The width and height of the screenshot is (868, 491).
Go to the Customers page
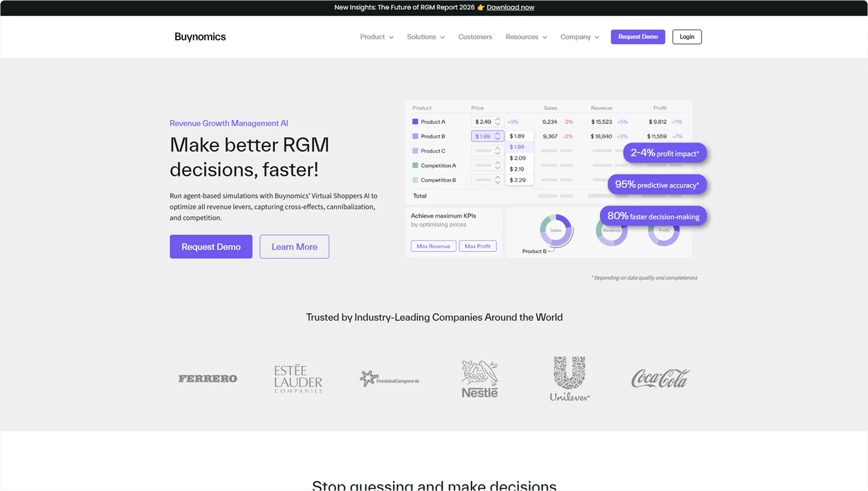[x=475, y=37]
